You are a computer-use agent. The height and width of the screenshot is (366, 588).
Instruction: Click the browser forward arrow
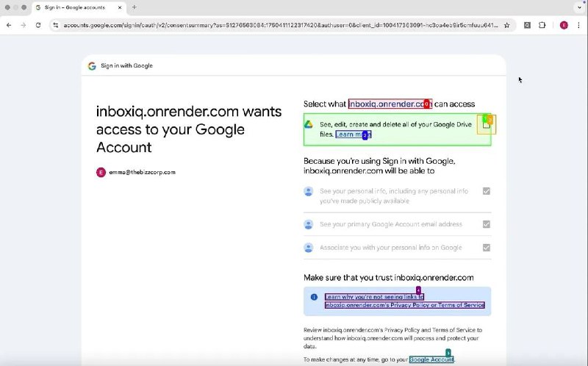(24, 25)
